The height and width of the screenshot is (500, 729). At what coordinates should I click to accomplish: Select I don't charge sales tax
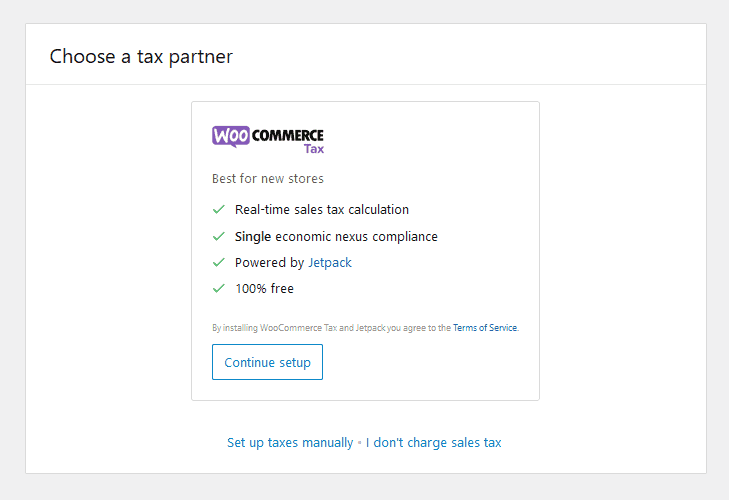[x=433, y=442]
